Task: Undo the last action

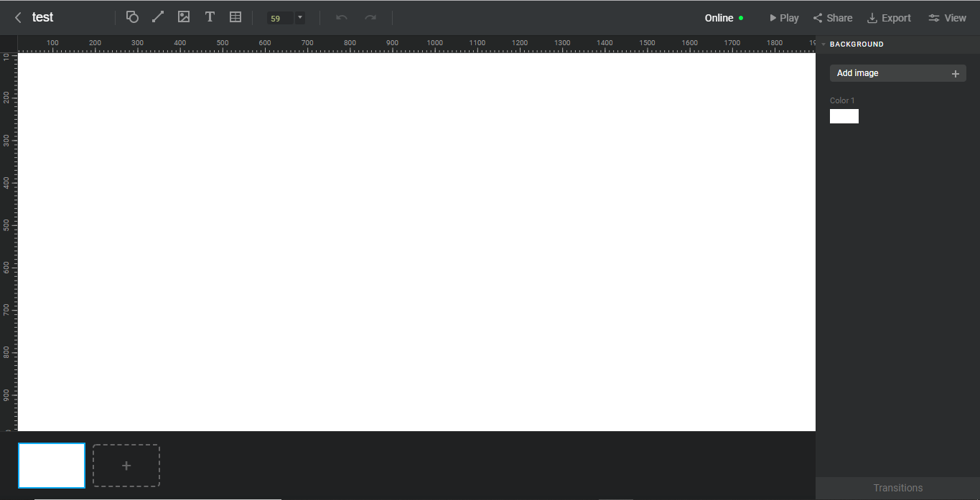Action: point(342,18)
